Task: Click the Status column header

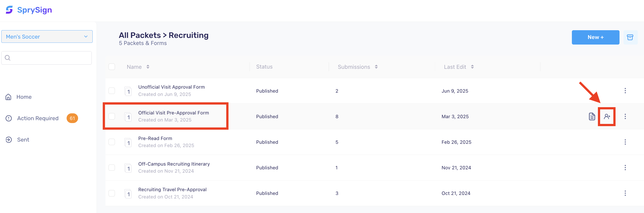Action: click(264, 67)
